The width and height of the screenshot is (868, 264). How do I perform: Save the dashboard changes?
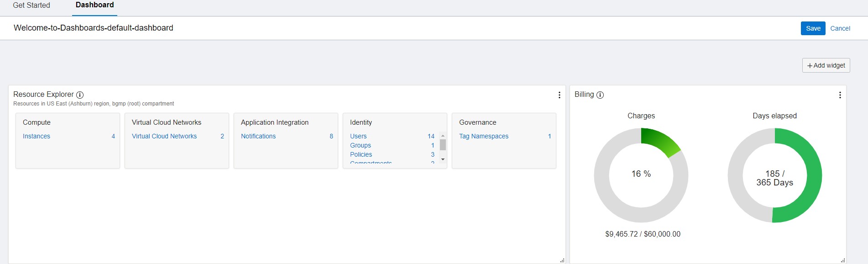coord(813,28)
